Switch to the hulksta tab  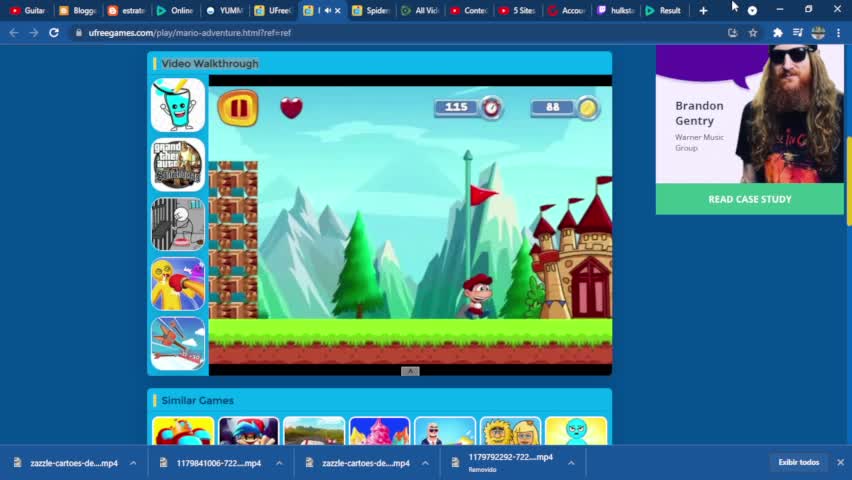coord(615,10)
